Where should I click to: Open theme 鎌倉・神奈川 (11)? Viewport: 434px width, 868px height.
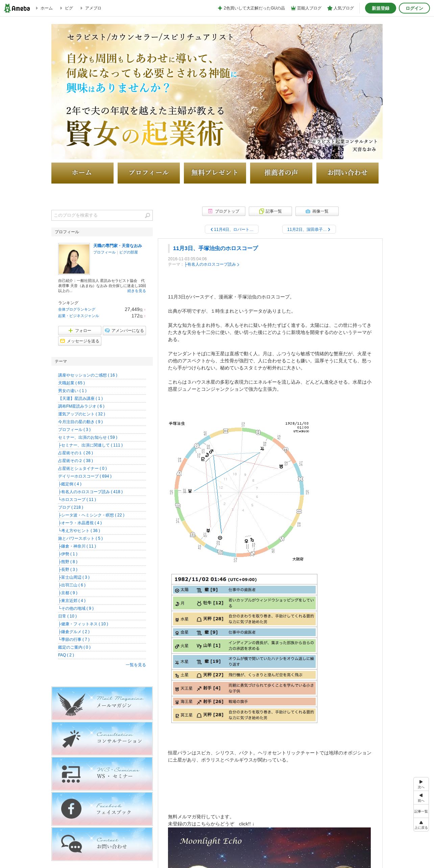tap(77, 546)
